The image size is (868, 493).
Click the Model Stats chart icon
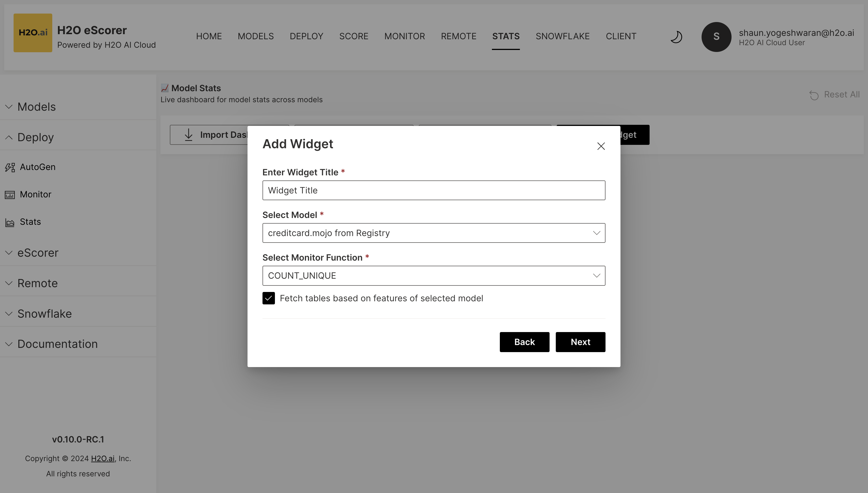click(165, 88)
